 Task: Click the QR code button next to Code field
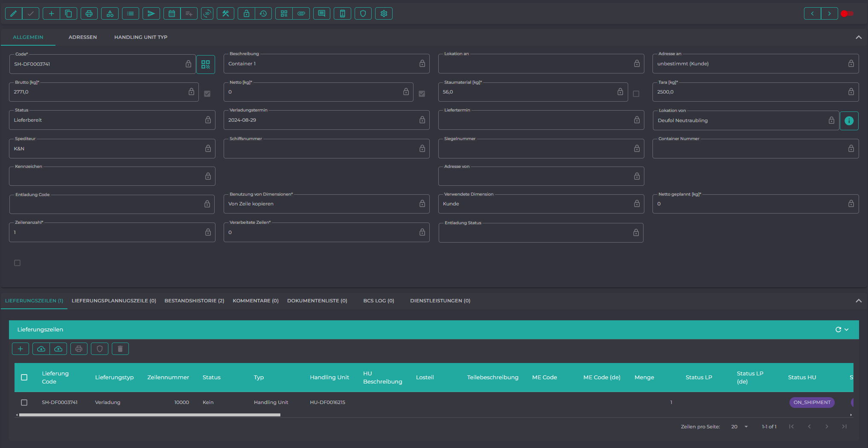click(206, 64)
